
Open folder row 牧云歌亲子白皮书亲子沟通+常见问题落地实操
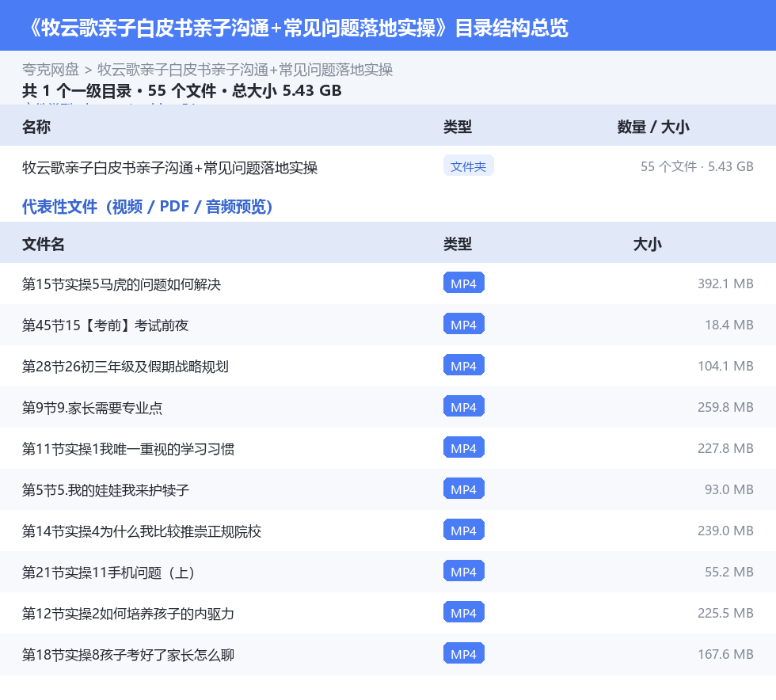pos(169,168)
